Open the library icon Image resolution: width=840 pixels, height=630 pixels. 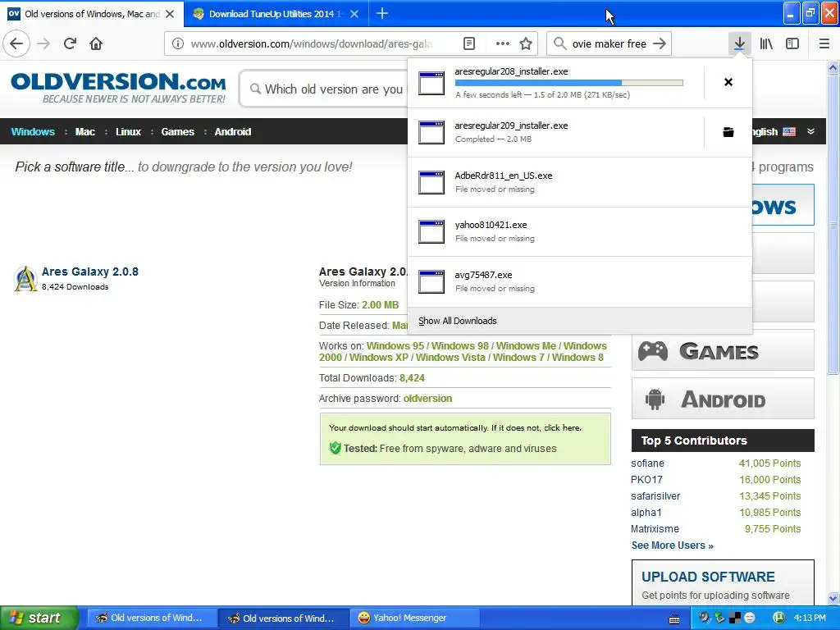point(766,43)
